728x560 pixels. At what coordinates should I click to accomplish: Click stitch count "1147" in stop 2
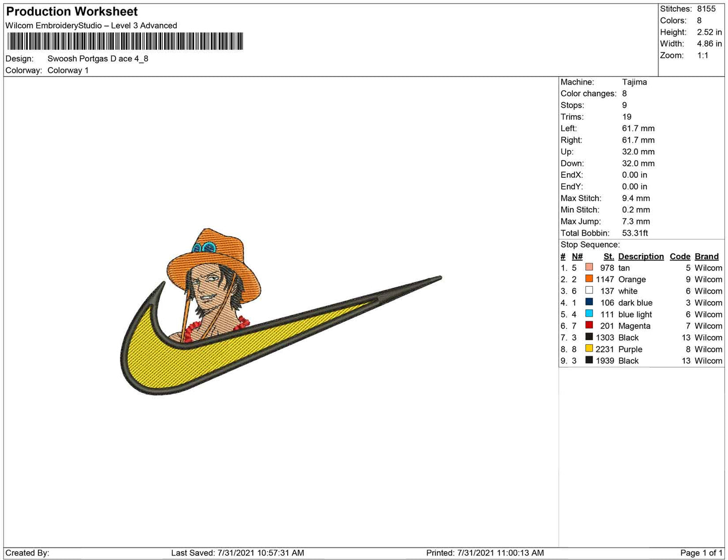[605, 279]
